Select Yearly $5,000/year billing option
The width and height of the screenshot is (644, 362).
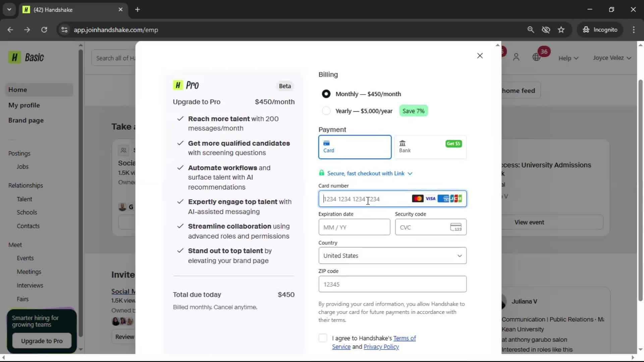[357, 111]
